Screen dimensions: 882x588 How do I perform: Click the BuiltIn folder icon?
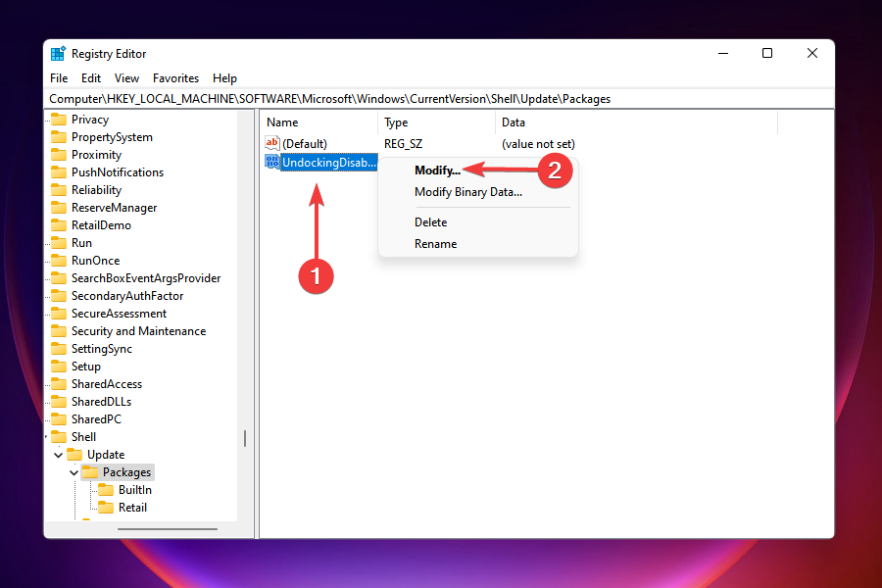[x=106, y=490]
